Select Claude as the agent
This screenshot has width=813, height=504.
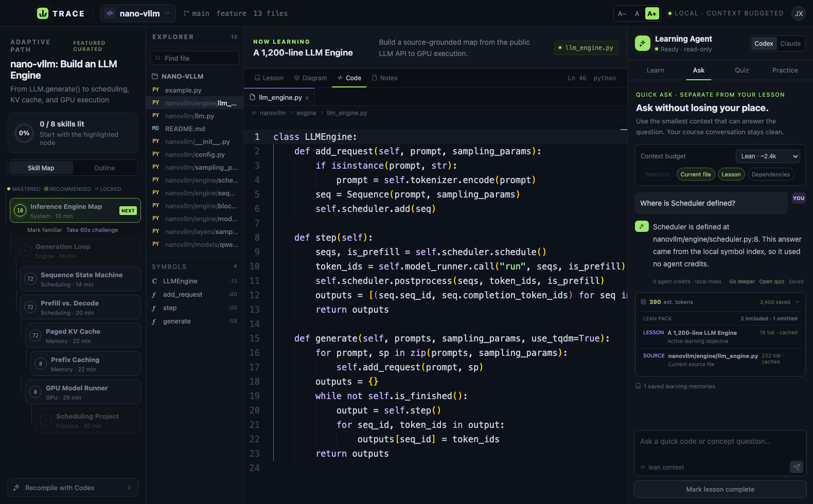[790, 44]
